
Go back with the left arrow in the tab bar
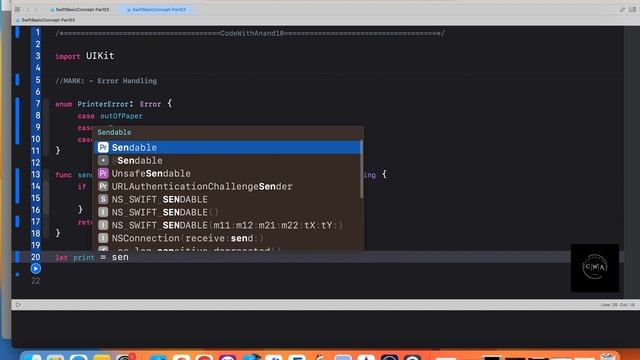pyautogui.click(x=29, y=9)
